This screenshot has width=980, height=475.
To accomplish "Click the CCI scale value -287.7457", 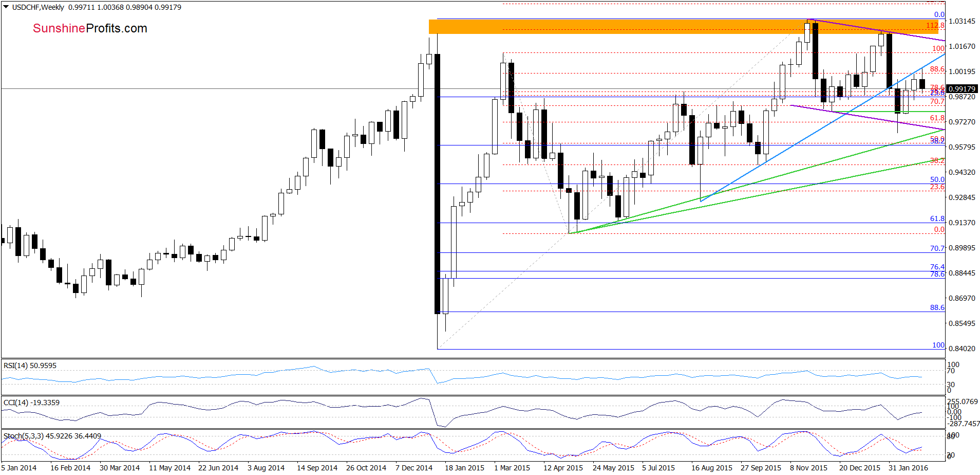I will [964, 424].
